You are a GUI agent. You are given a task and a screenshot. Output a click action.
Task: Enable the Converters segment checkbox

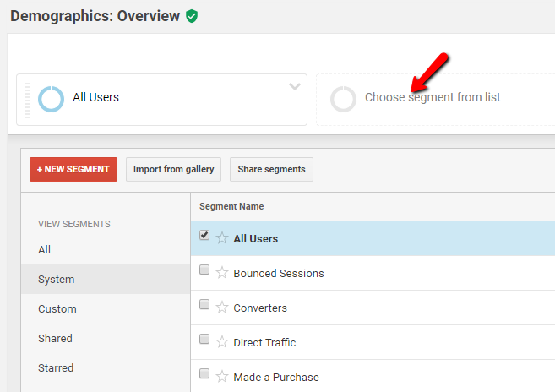pyautogui.click(x=204, y=306)
